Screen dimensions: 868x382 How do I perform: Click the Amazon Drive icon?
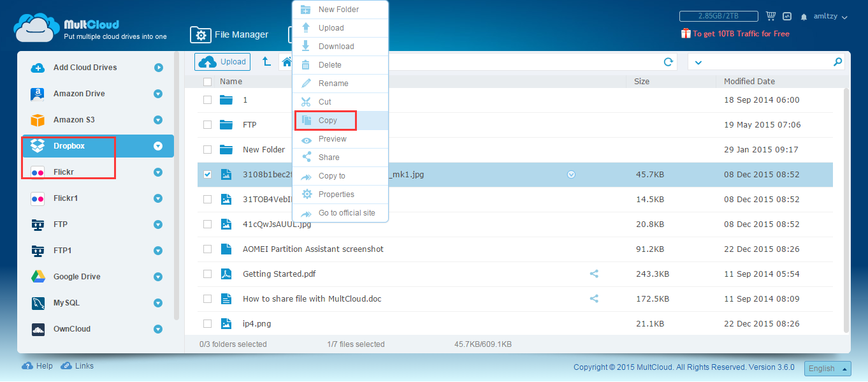(x=38, y=94)
